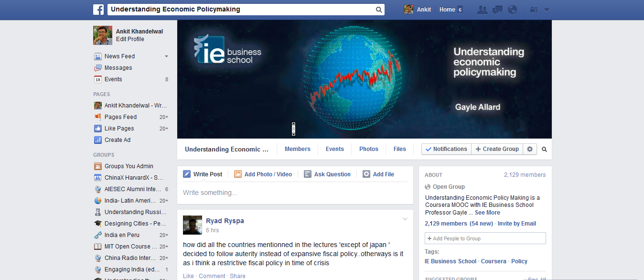Click Coursera tag
Screen dimensions: 644x280
[x=494, y=261]
